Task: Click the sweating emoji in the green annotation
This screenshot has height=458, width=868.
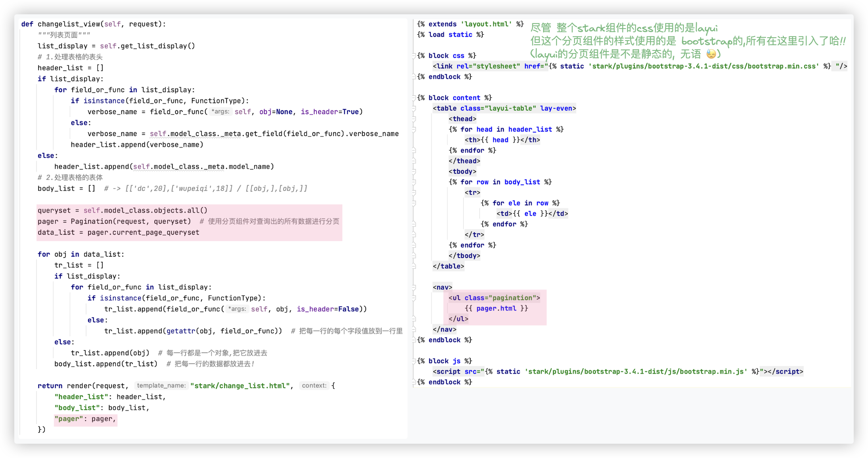Action: click(x=711, y=54)
